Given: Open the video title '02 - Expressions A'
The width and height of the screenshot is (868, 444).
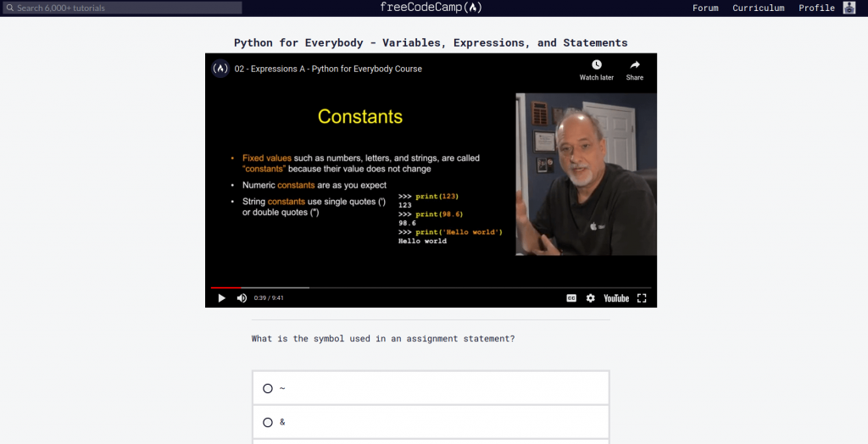Looking at the screenshot, I should point(328,69).
